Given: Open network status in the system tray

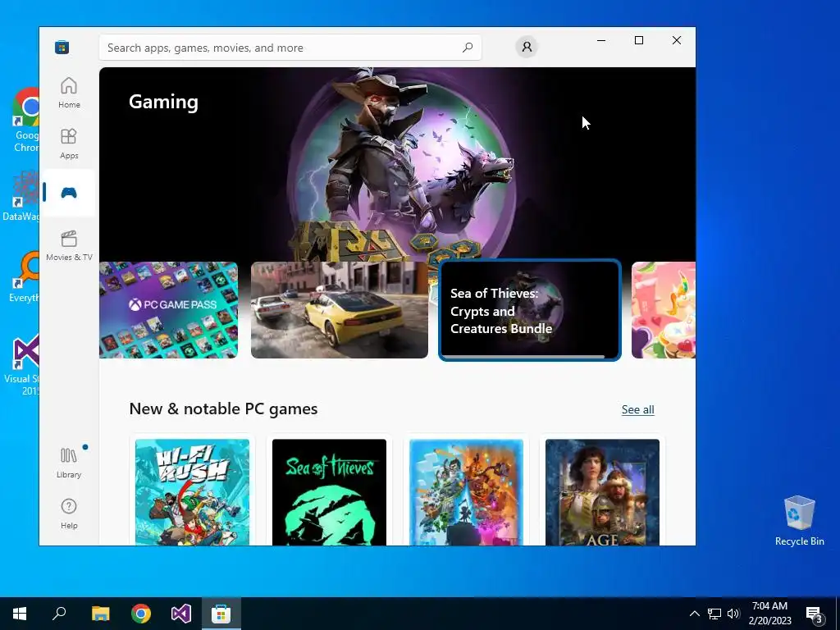Looking at the screenshot, I should click(x=714, y=614).
